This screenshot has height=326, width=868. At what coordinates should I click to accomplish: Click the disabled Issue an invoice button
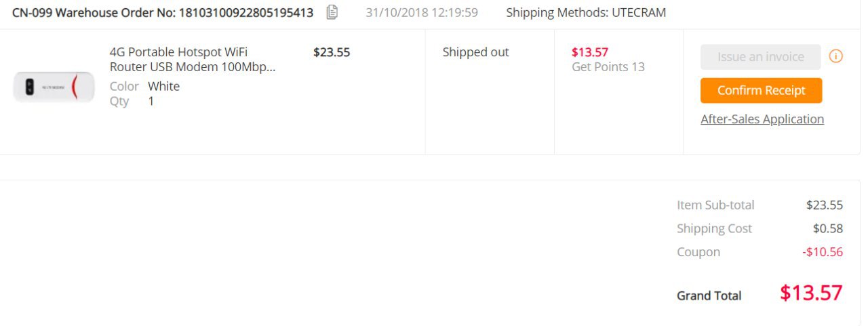[760, 57]
